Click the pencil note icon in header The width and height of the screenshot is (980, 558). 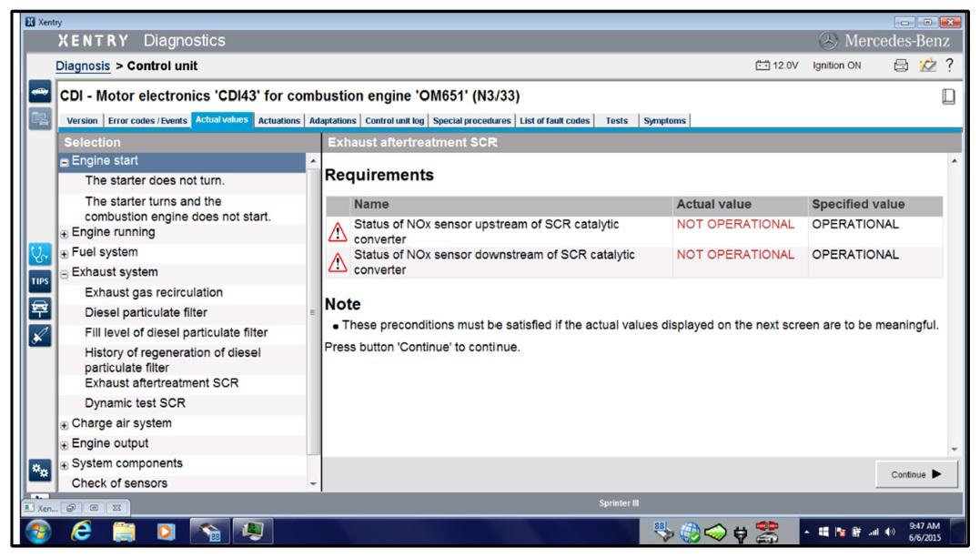pos(928,65)
